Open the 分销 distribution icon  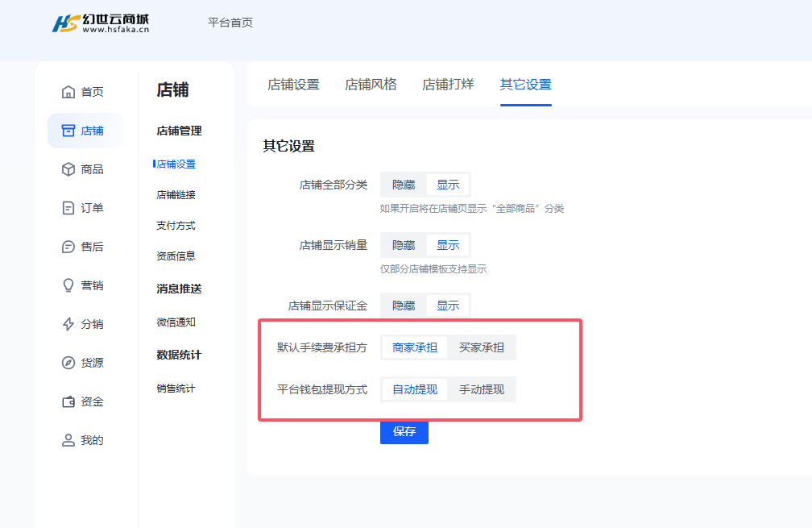pos(69,323)
